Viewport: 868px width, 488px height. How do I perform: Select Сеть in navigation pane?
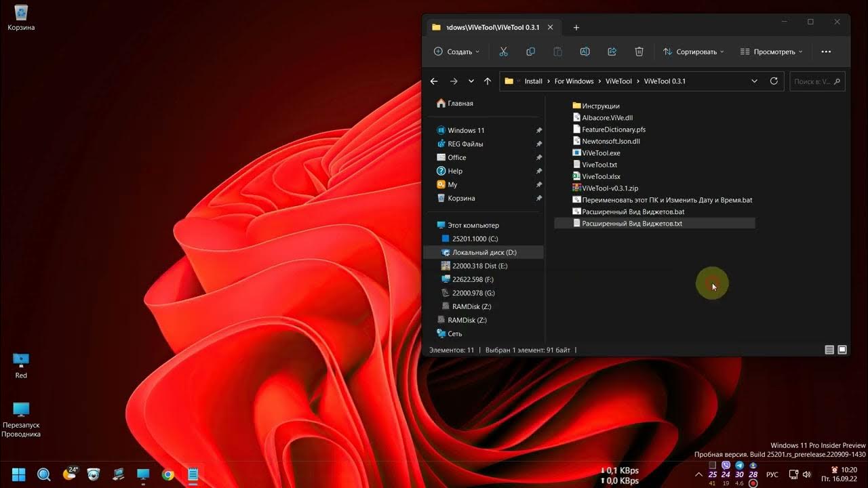(449, 333)
